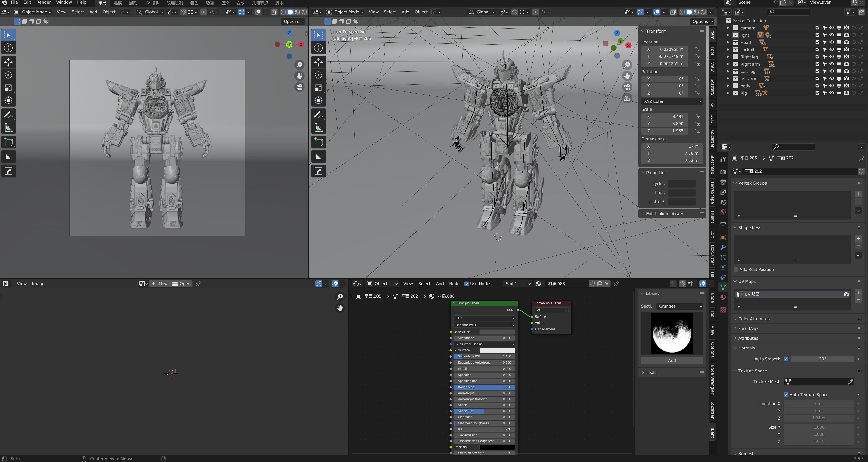Screen dimensions: 868x462
Task: Click the Add button under grunge preview
Action: pos(672,361)
